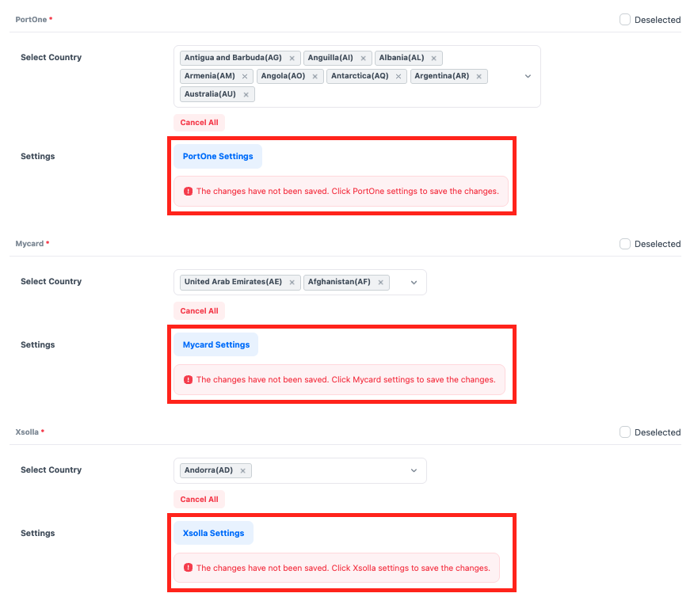This screenshot has width=694, height=616.
Task: Click Cancel All under Xsolla countries
Action: tap(199, 500)
